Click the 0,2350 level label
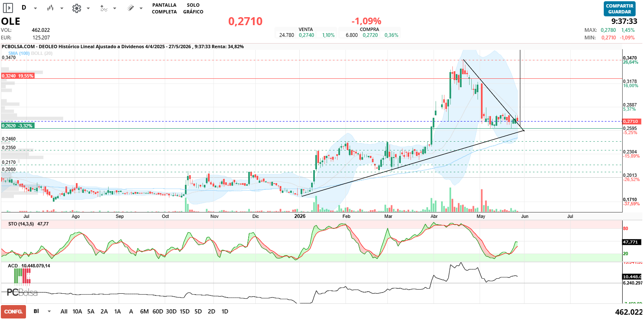Screen dimensions: 644x321 click(9, 148)
